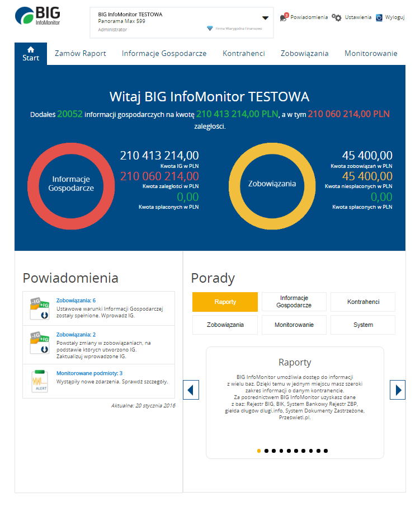Open the Informacje Gospodarcze menu
Viewport: 420px width, 506px height.
click(x=164, y=54)
